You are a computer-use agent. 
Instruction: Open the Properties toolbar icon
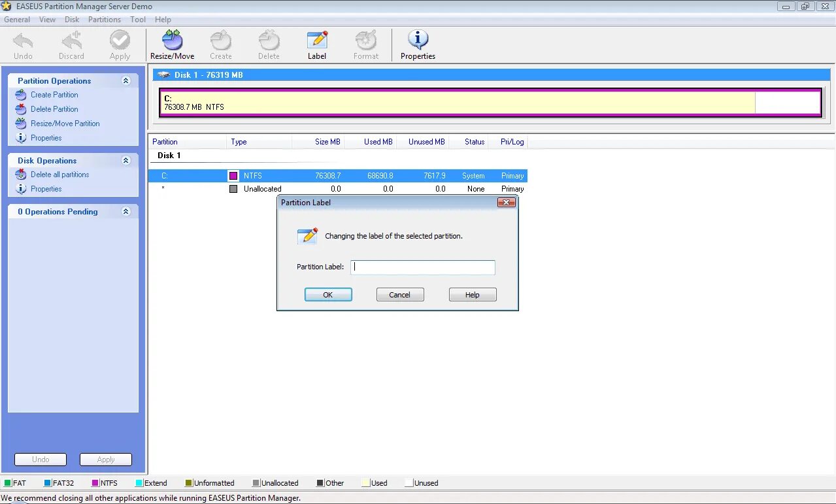(x=418, y=41)
